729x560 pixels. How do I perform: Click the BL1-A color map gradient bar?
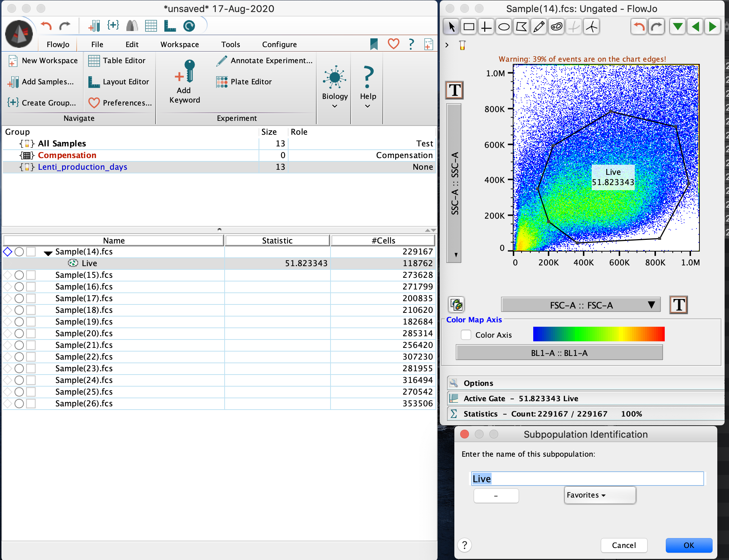tap(598, 334)
